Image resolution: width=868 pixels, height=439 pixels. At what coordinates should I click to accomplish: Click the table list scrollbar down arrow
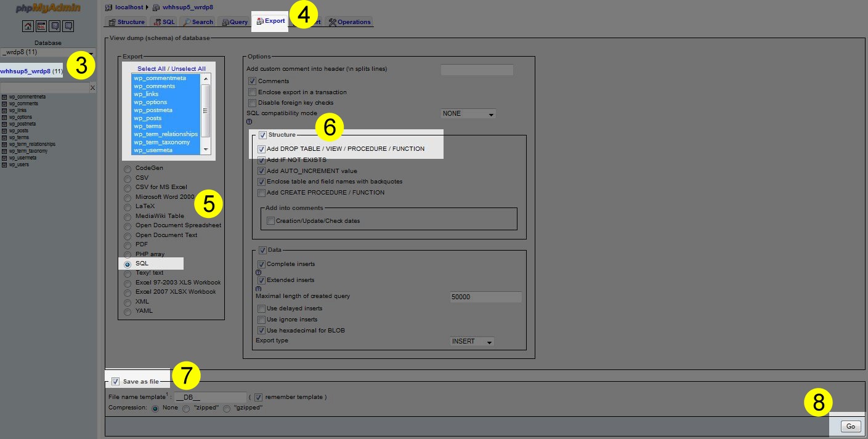(206, 150)
